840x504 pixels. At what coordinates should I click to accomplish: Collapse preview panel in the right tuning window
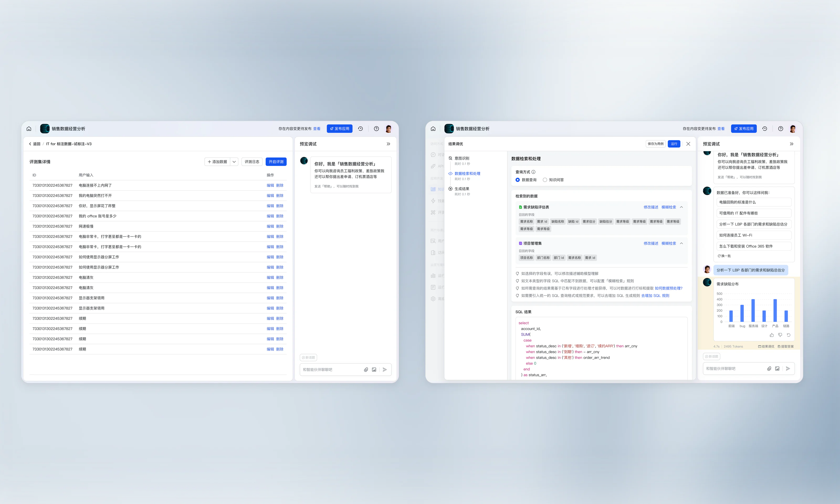click(791, 144)
